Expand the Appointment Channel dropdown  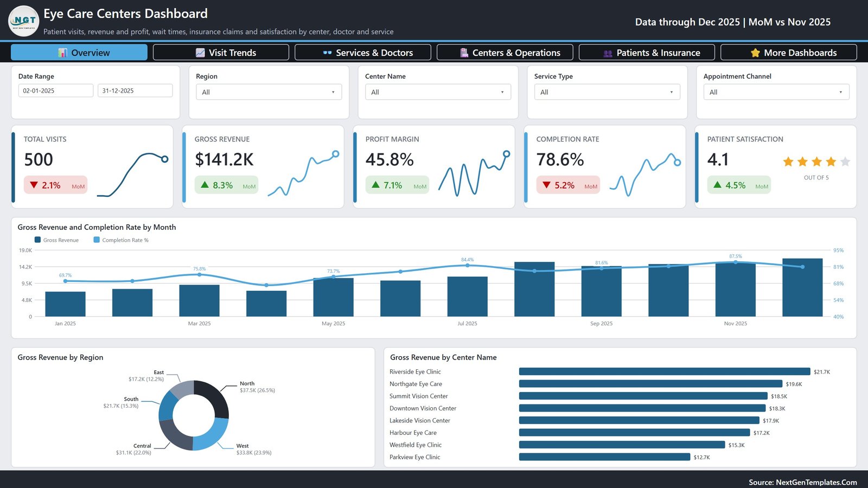tap(776, 92)
